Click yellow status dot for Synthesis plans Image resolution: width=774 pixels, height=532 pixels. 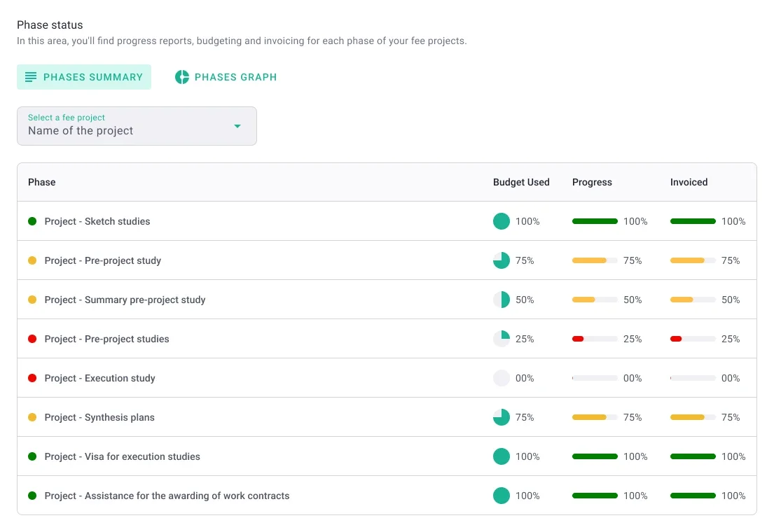[32, 417]
